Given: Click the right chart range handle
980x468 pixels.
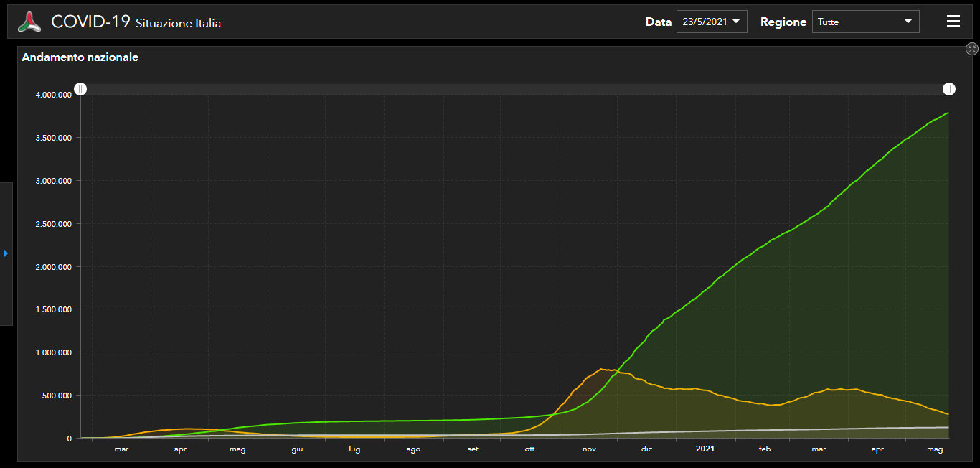Looking at the screenshot, I should pos(948,89).
